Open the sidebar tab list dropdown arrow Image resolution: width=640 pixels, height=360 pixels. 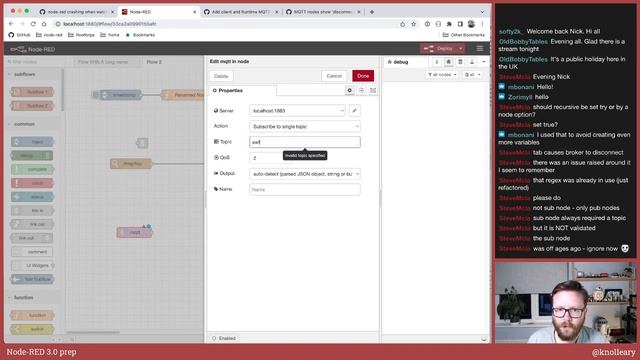(484, 62)
